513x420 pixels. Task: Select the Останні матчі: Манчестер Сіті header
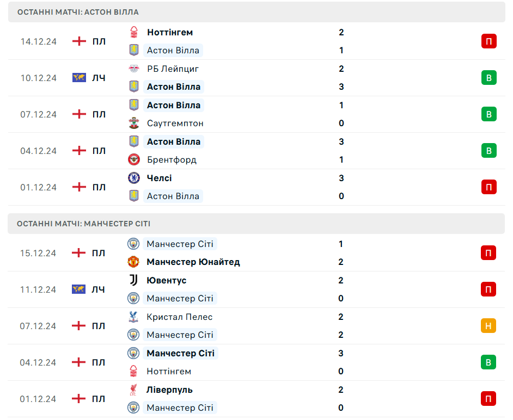click(x=83, y=224)
